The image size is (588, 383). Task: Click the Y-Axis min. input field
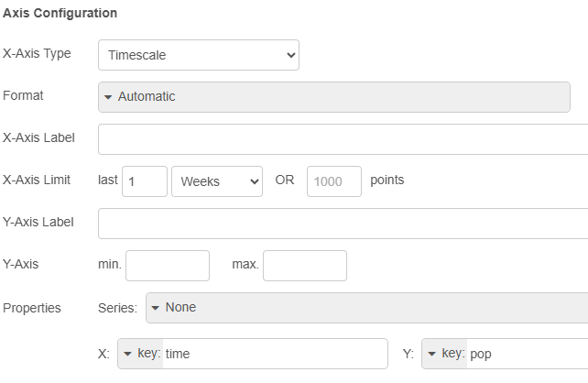(167, 266)
